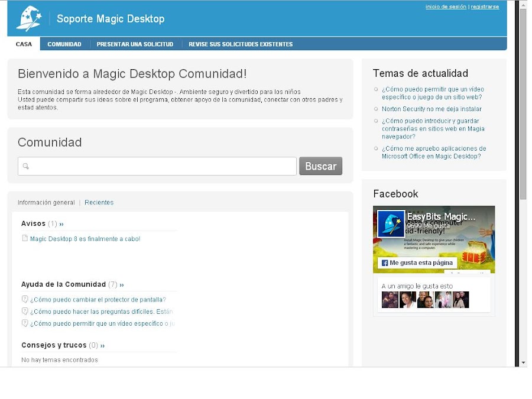
Task: Go to Presentar una solicitud tab
Action: coord(135,44)
